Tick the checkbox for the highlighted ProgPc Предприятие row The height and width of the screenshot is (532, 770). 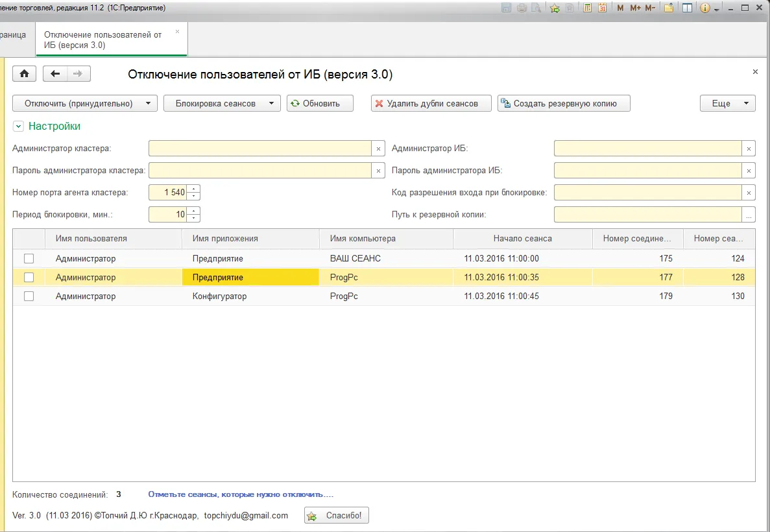point(29,278)
